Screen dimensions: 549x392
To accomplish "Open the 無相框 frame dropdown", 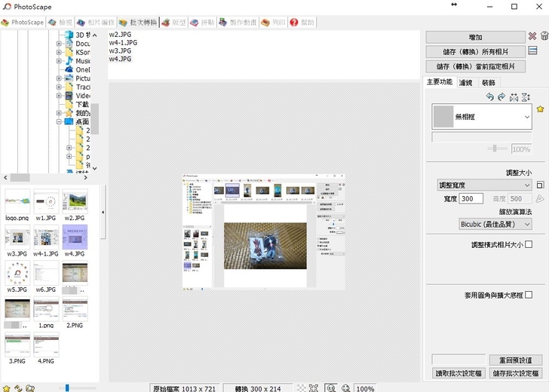I will pyautogui.click(x=483, y=117).
